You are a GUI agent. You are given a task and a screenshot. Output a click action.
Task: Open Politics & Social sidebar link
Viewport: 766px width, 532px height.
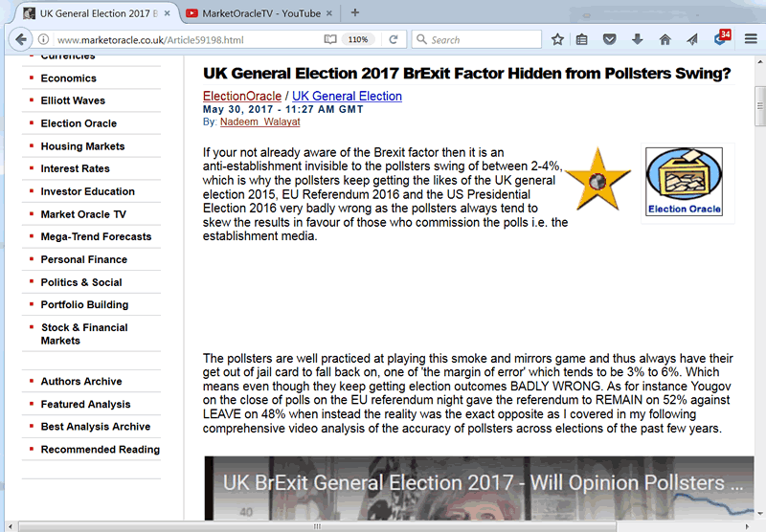coord(81,282)
